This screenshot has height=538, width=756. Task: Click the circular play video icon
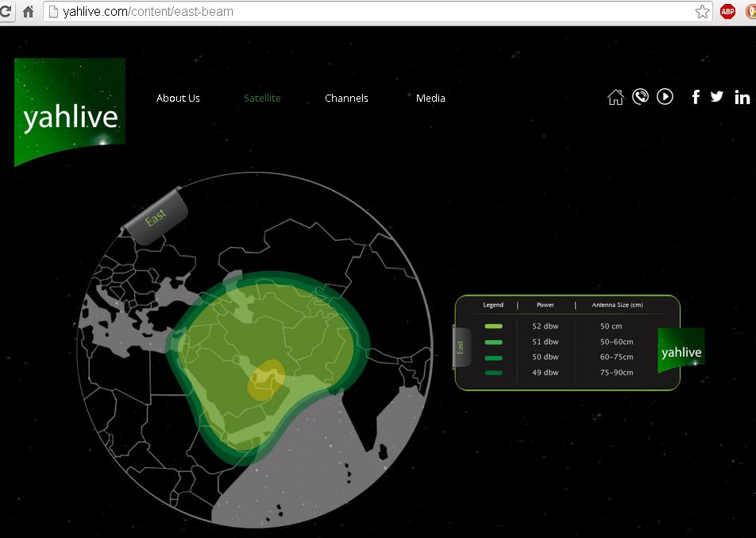(665, 97)
